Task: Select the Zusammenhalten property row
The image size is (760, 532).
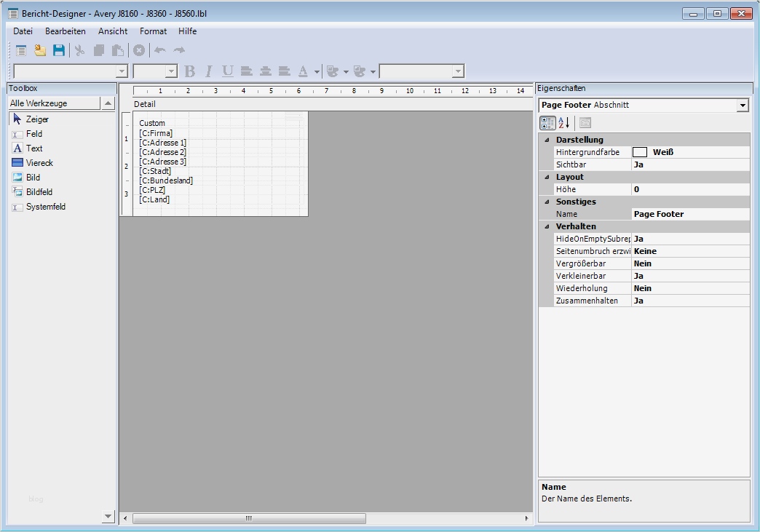Action: click(x=652, y=301)
